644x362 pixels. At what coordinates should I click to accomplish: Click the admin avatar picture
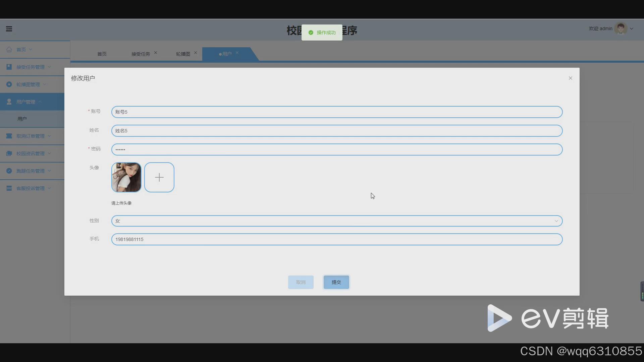[621, 29]
